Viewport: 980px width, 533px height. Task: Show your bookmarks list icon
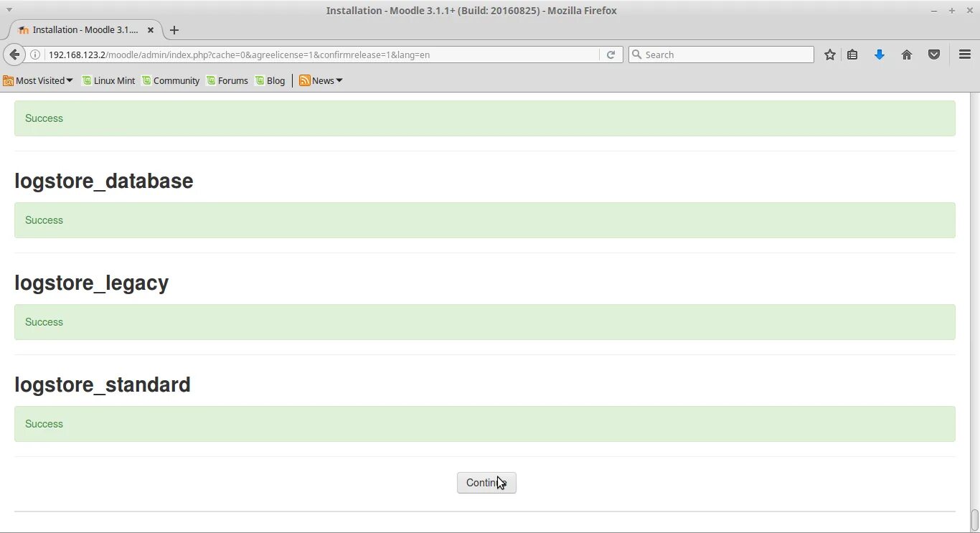tap(852, 55)
